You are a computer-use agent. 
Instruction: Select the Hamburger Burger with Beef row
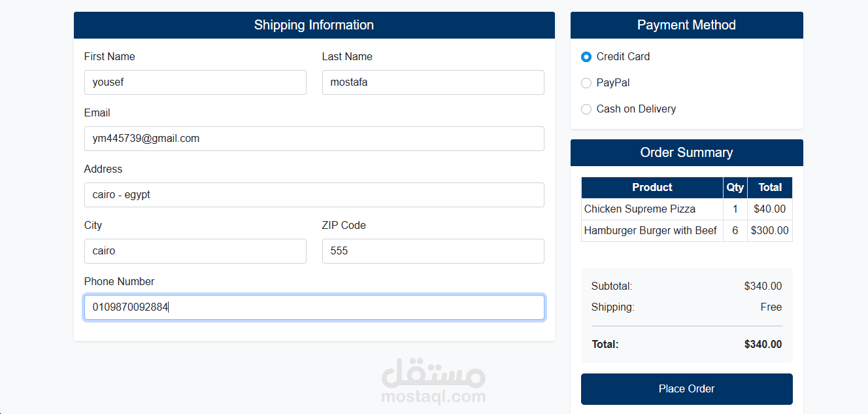pyautogui.click(x=652, y=230)
